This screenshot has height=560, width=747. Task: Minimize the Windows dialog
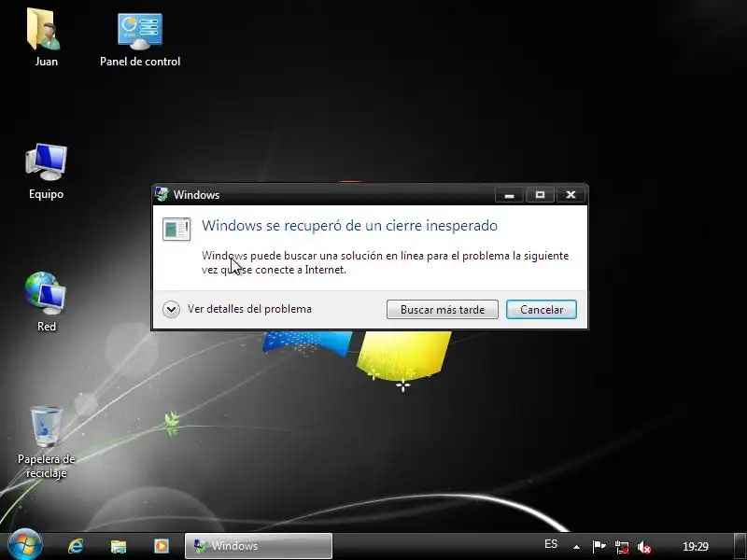(x=509, y=194)
